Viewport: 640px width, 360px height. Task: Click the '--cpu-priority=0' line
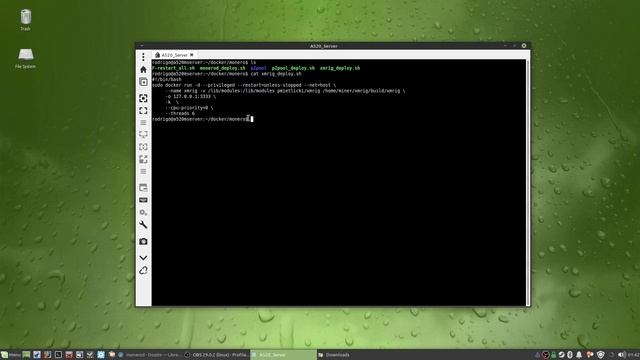coord(189,108)
